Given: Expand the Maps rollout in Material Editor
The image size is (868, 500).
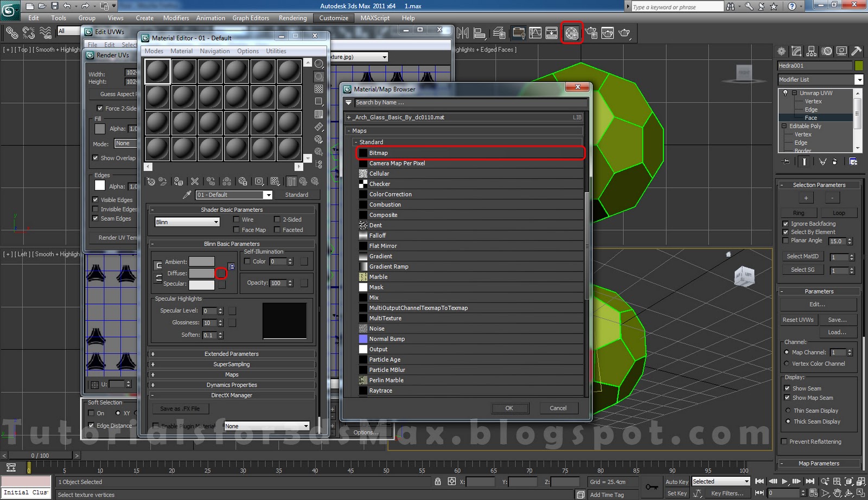Looking at the screenshot, I should point(232,375).
